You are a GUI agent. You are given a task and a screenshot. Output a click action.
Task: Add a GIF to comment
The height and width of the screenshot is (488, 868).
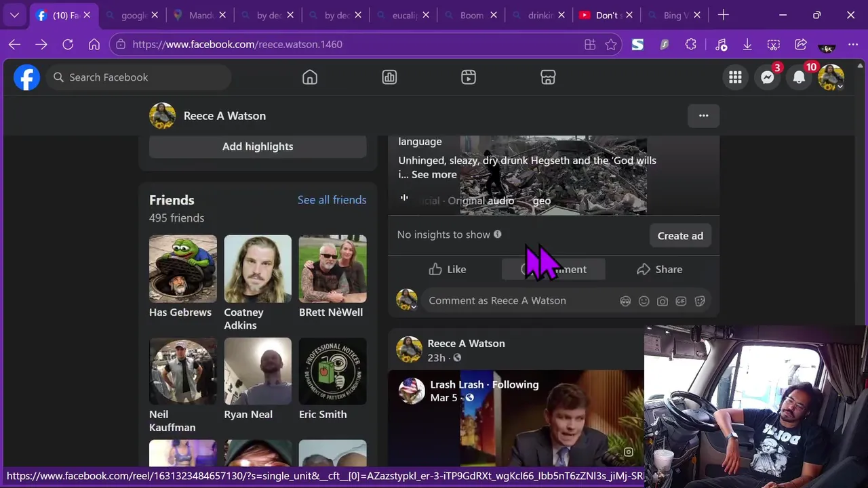click(681, 301)
